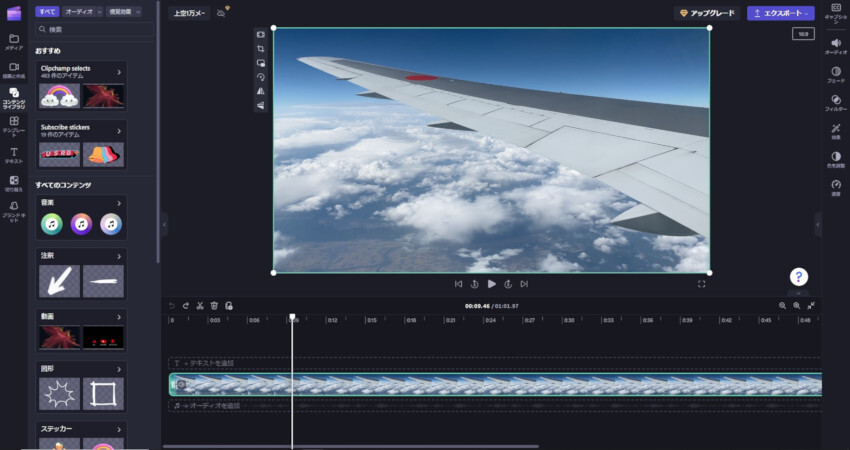Click the エクスポート export button
Viewport: 850px width, 450px height.
point(780,13)
